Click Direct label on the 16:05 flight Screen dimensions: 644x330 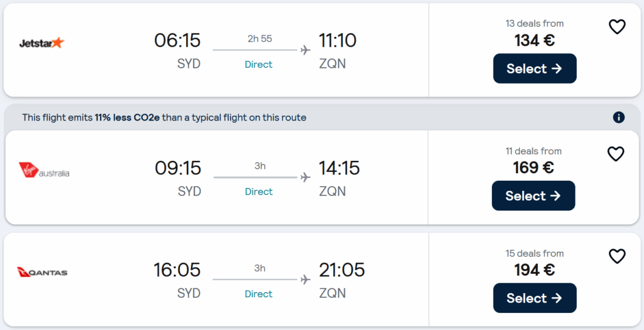259,294
